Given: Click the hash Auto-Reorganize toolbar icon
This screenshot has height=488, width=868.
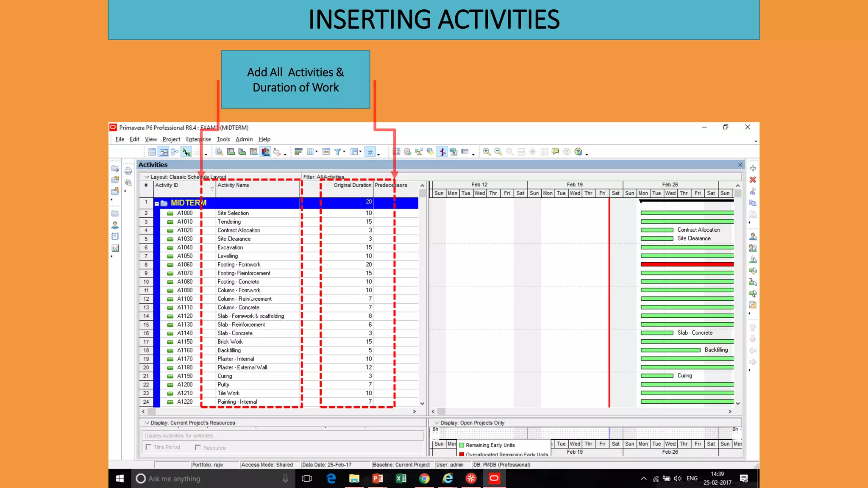Looking at the screenshot, I should point(370,152).
